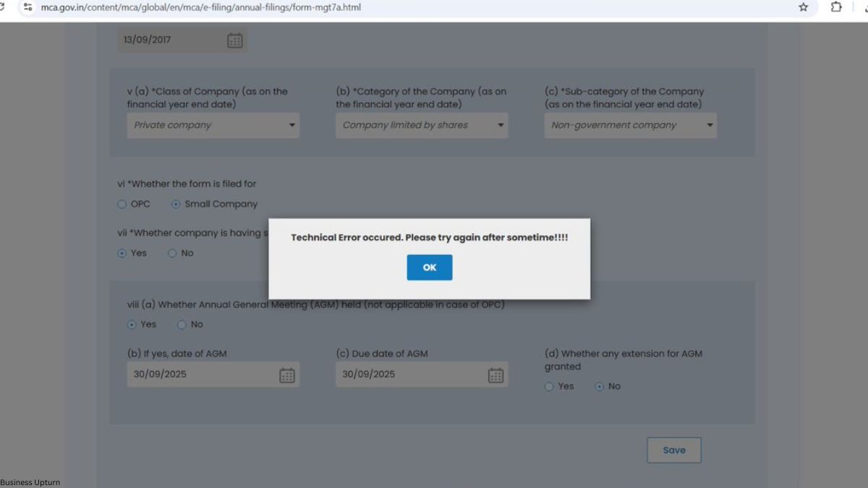
Task: Click the date of AGM input field
Action: click(199, 374)
